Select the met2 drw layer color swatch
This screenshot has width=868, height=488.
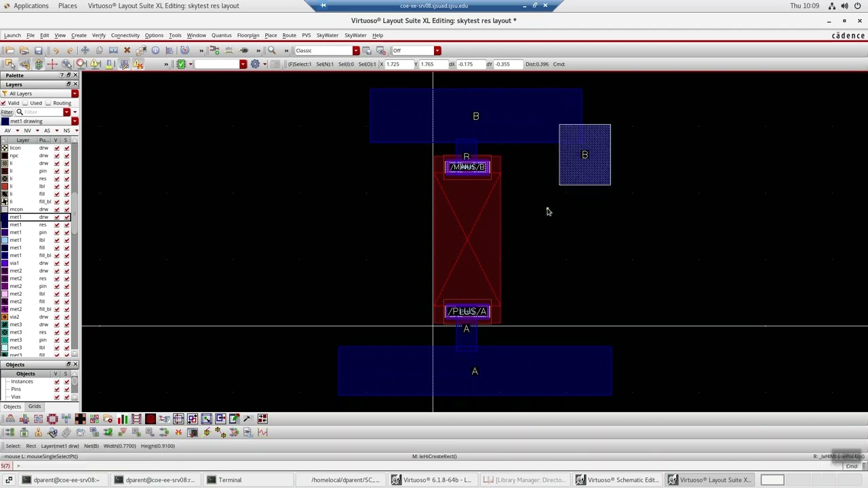point(5,271)
